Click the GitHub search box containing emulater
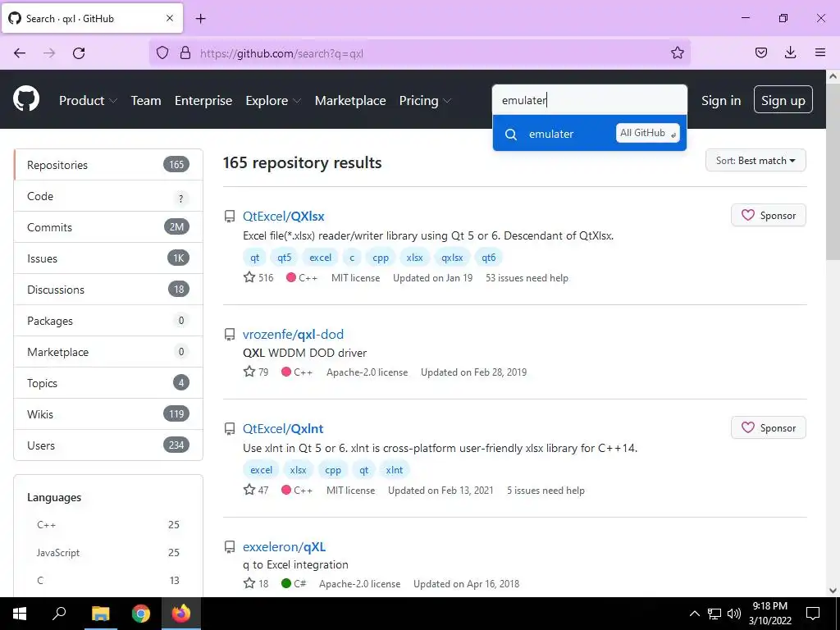This screenshot has height=630, width=840. click(589, 100)
